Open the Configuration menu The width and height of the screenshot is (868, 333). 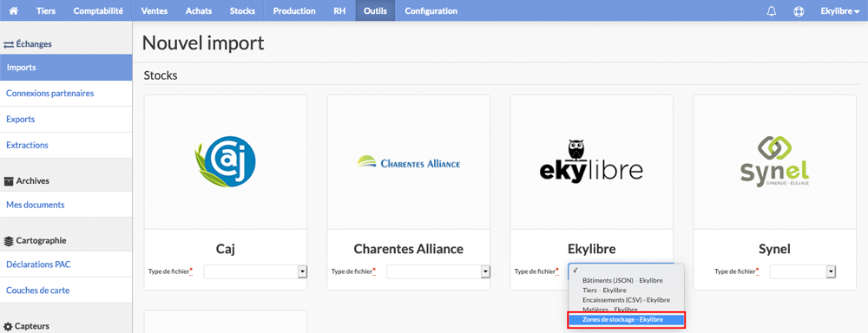pos(431,11)
